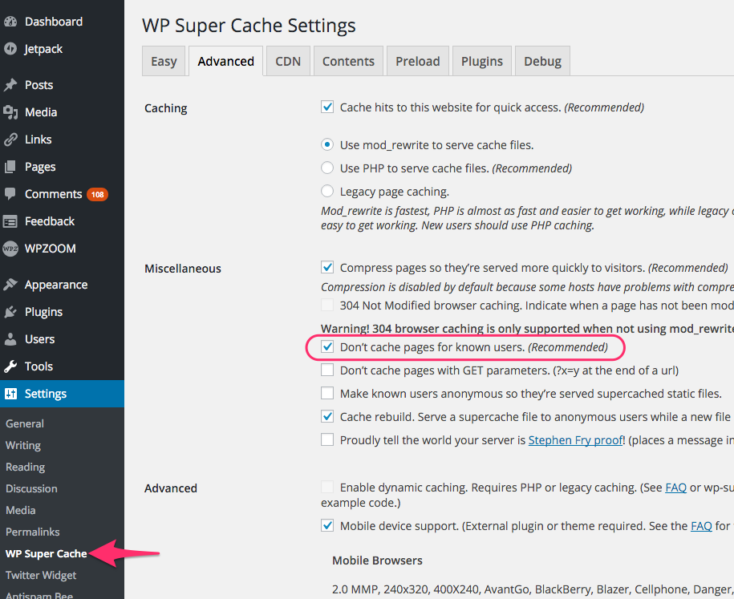Click the Users person icon
This screenshot has height=599, width=734.
[x=10, y=339]
